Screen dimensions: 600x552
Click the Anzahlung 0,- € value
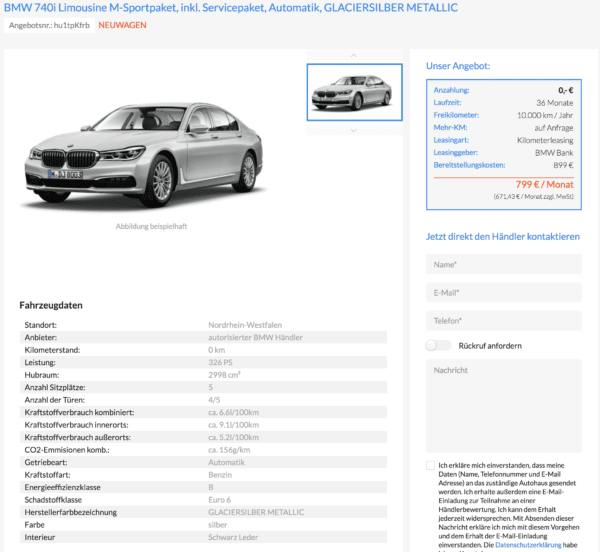point(566,90)
